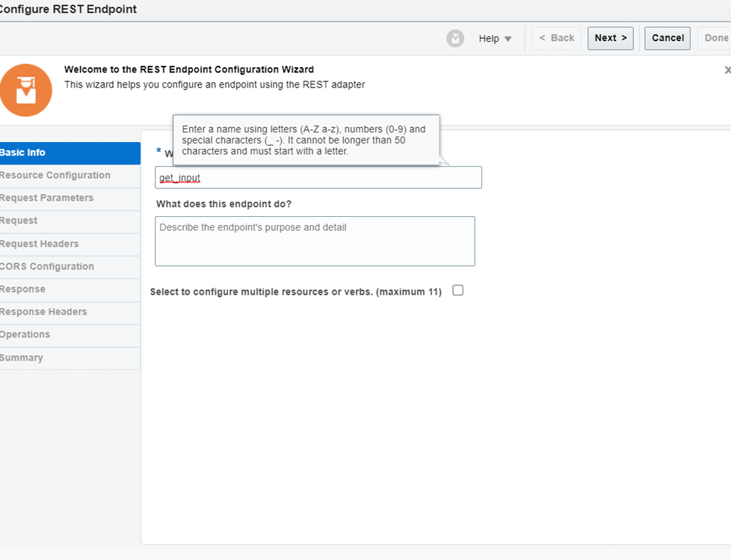Dismiss the welcome banner with the X
Viewport: 731px width, 560px height.
click(x=727, y=70)
